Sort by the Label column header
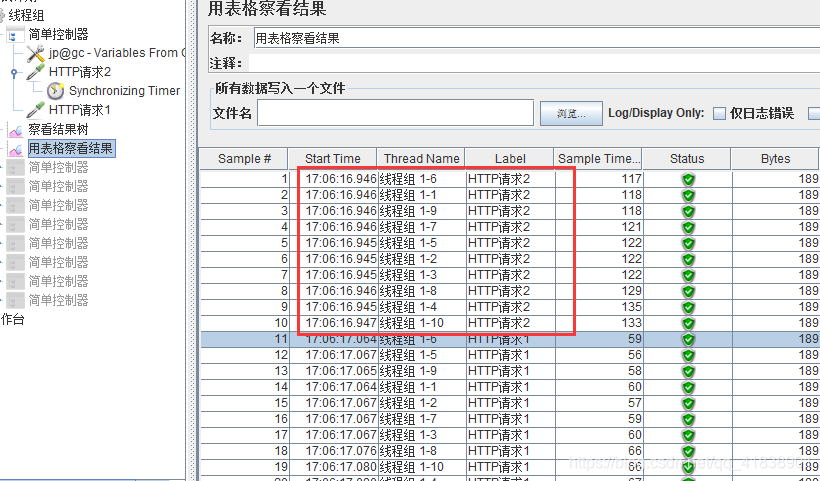This screenshot has height=481, width=820. [x=510, y=158]
